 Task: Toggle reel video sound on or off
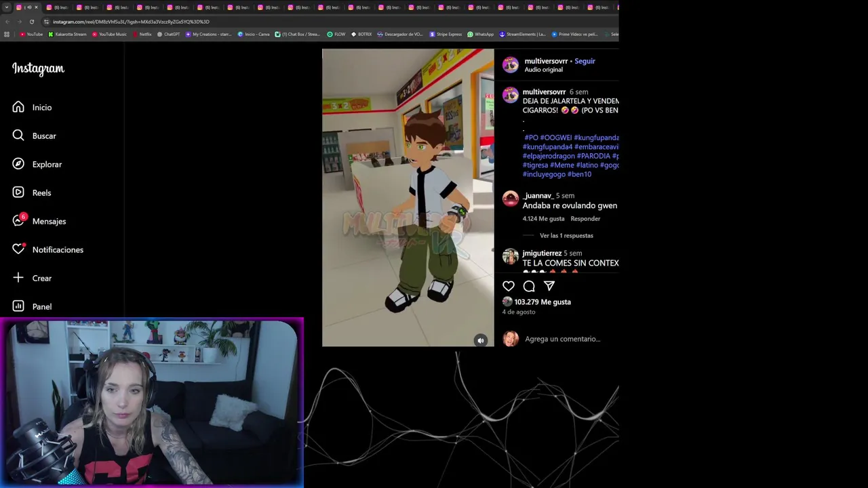[480, 340]
